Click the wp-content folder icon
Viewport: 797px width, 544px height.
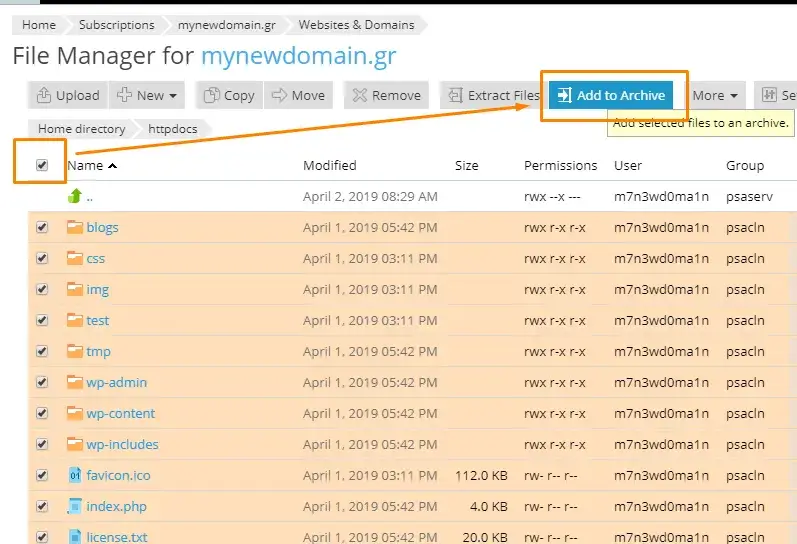75,413
